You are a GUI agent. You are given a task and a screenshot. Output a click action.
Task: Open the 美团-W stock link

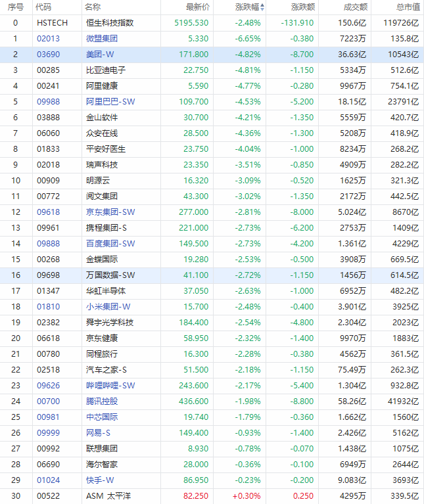[x=100, y=55]
